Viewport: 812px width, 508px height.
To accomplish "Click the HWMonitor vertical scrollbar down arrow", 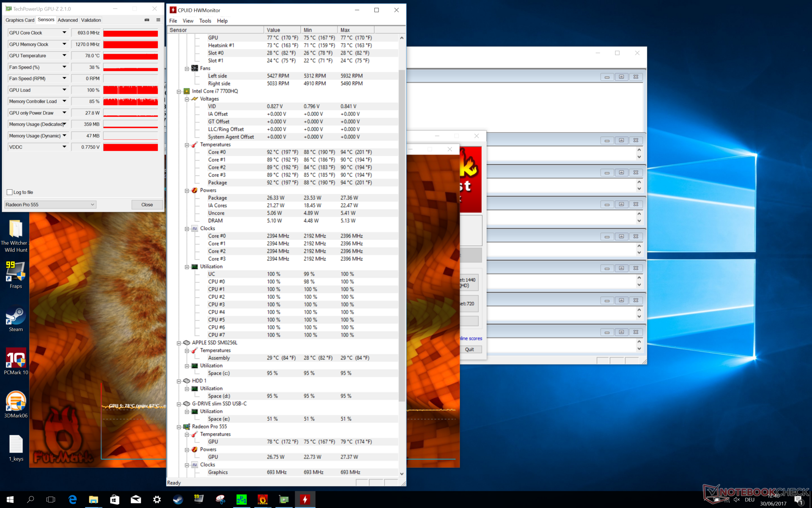I will coord(402,474).
